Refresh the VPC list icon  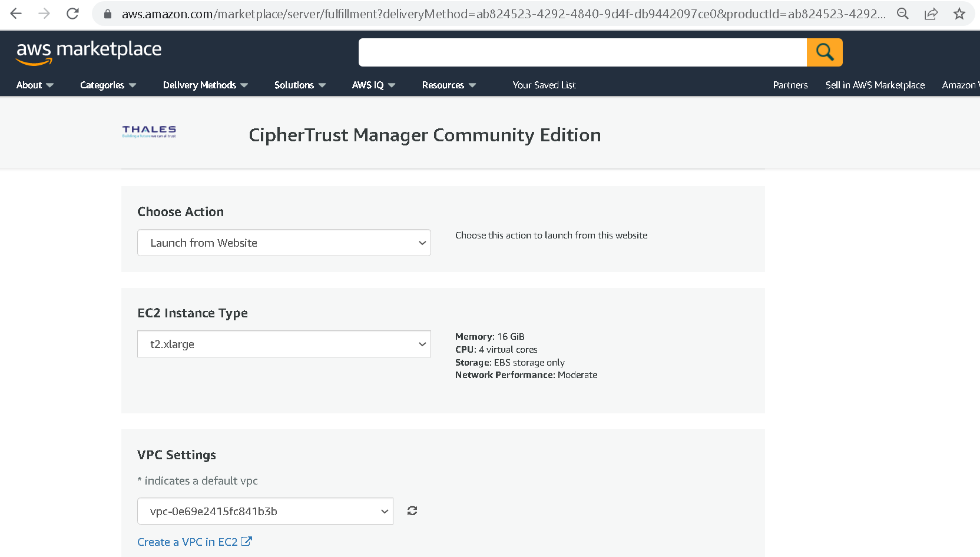pyautogui.click(x=412, y=510)
